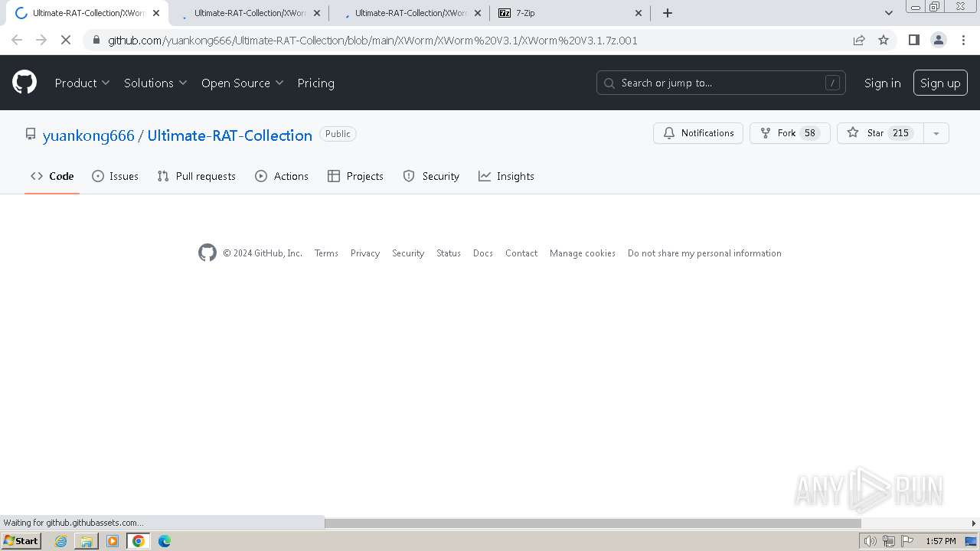
Task: Open the tab search chevron
Action: (888, 13)
